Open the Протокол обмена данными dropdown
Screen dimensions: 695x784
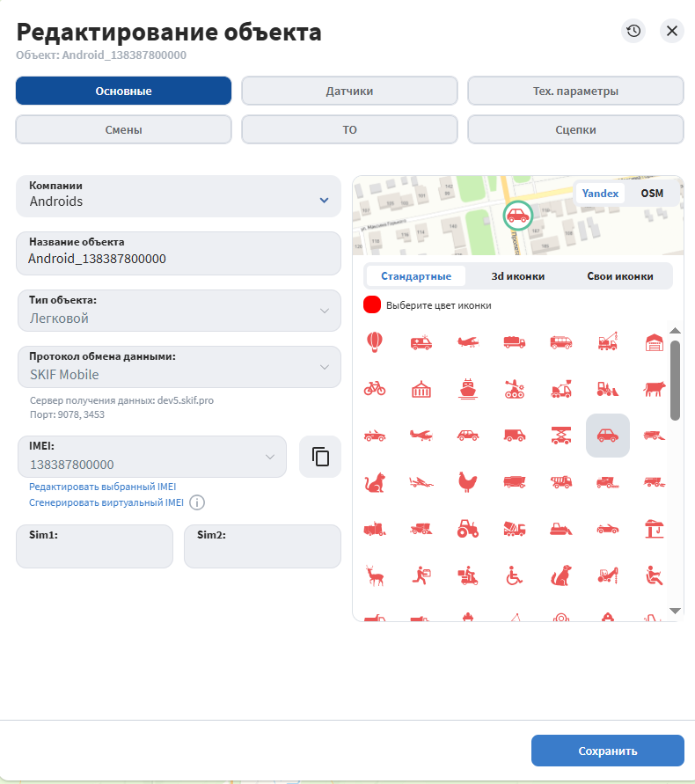tap(179, 367)
